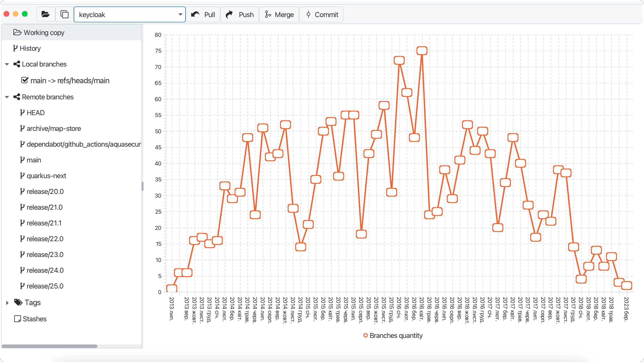This screenshot has height=362, width=644.
Task: Select remote branch release/25.0
Action: click(x=45, y=286)
